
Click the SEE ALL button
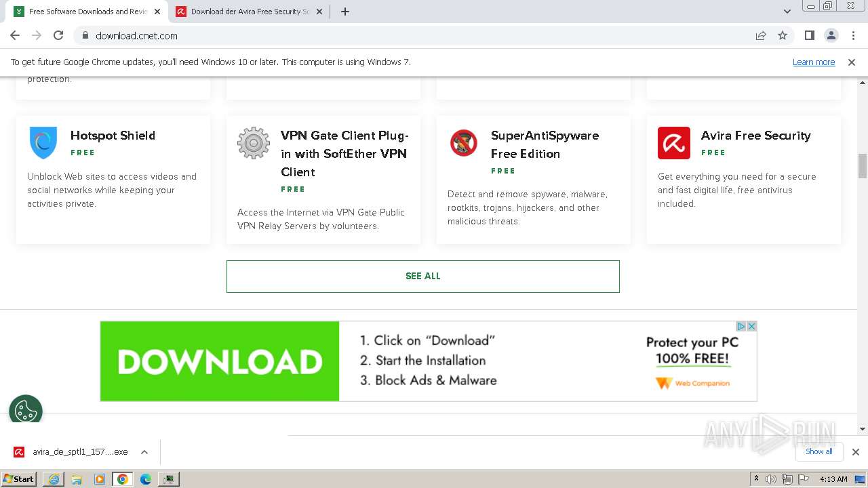pos(423,277)
